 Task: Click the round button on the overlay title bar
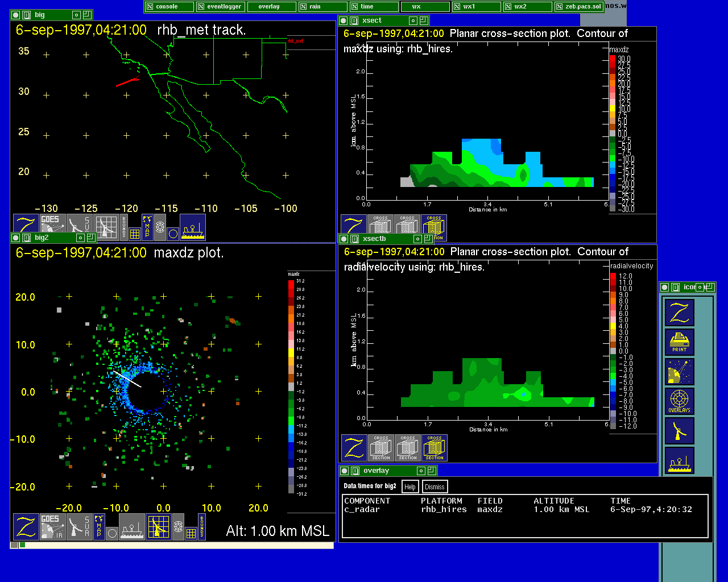[x=344, y=471]
